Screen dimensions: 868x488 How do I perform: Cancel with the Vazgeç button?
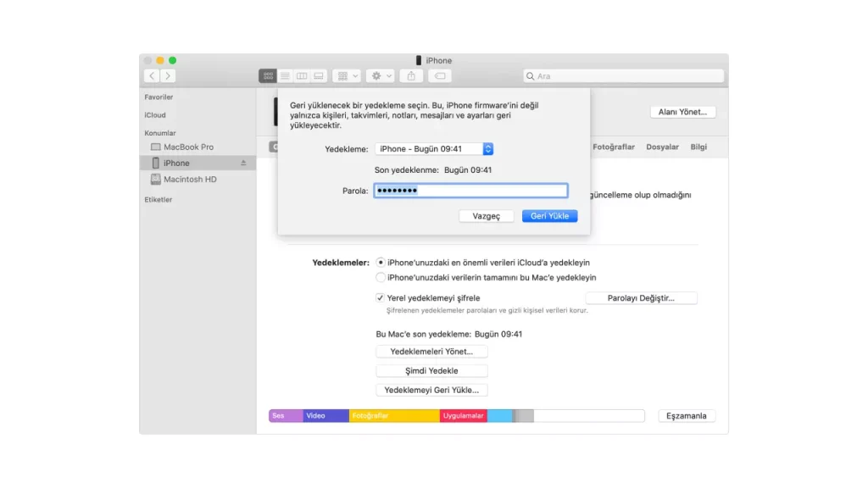point(486,216)
